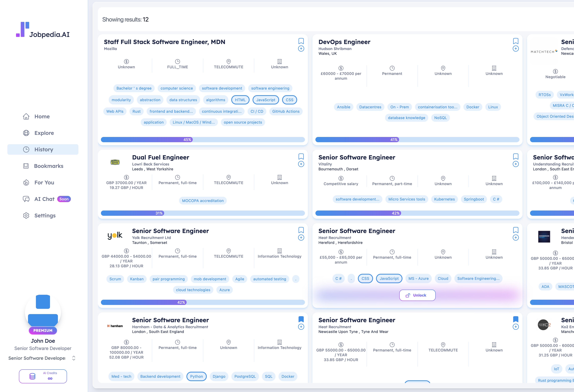The width and height of the screenshot is (574, 392).
Task: Click the 45% match progress bar
Action: point(203,140)
